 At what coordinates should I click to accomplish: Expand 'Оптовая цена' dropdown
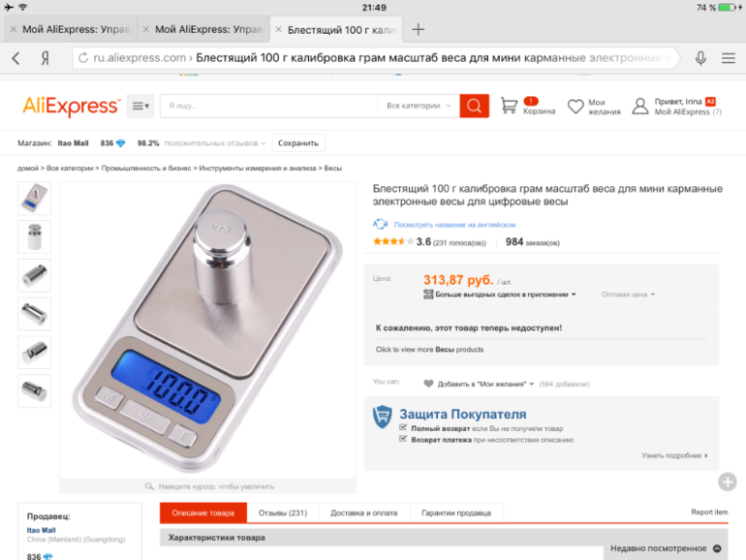(628, 295)
